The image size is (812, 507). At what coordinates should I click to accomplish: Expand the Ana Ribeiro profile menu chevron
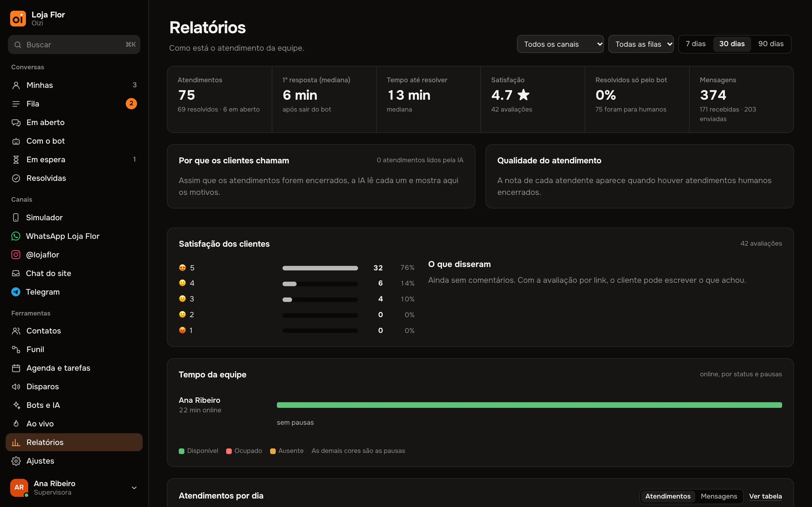pyautogui.click(x=134, y=488)
